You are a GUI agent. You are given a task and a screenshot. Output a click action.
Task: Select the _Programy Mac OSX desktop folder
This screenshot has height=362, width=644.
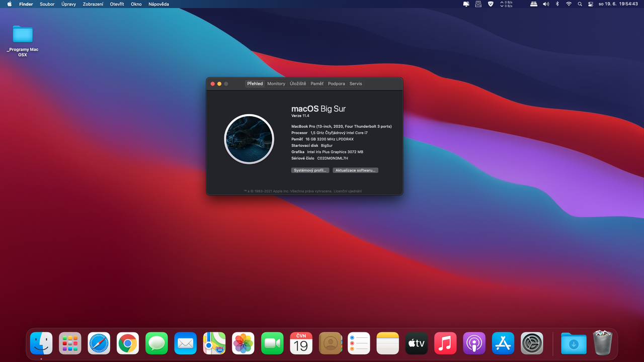23,41
